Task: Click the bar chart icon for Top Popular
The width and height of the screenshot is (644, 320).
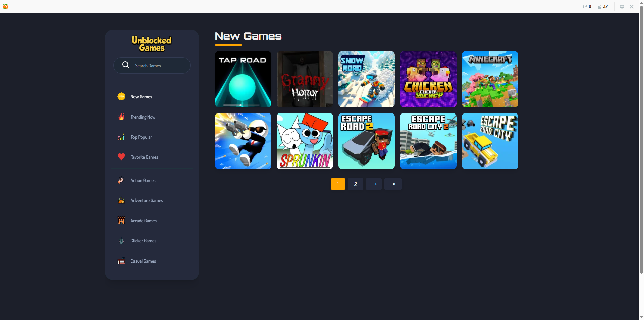Action: tap(121, 137)
